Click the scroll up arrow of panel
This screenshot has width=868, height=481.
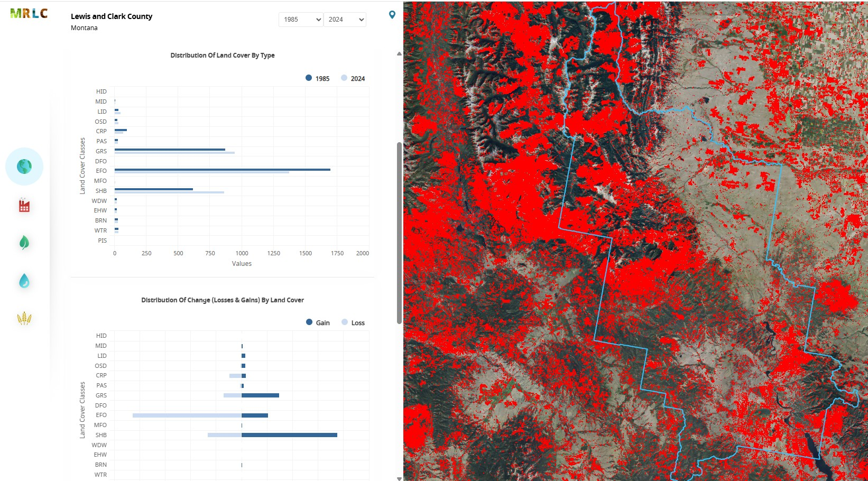coord(399,54)
